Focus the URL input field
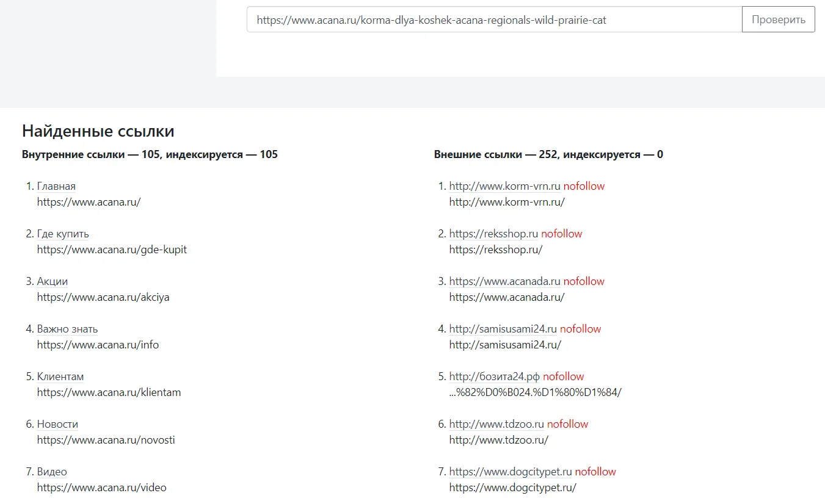Image resolution: width=825 pixels, height=504 pixels. tap(494, 20)
